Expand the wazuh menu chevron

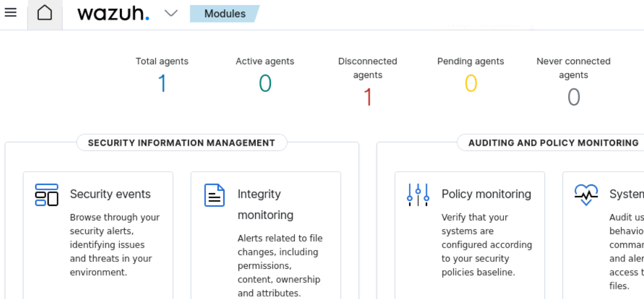pos(171,13)
